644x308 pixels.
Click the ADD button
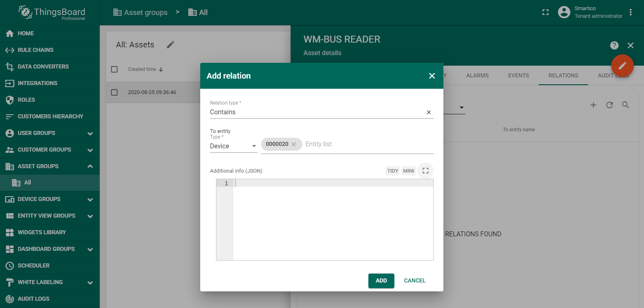click(x=381, y=280)
